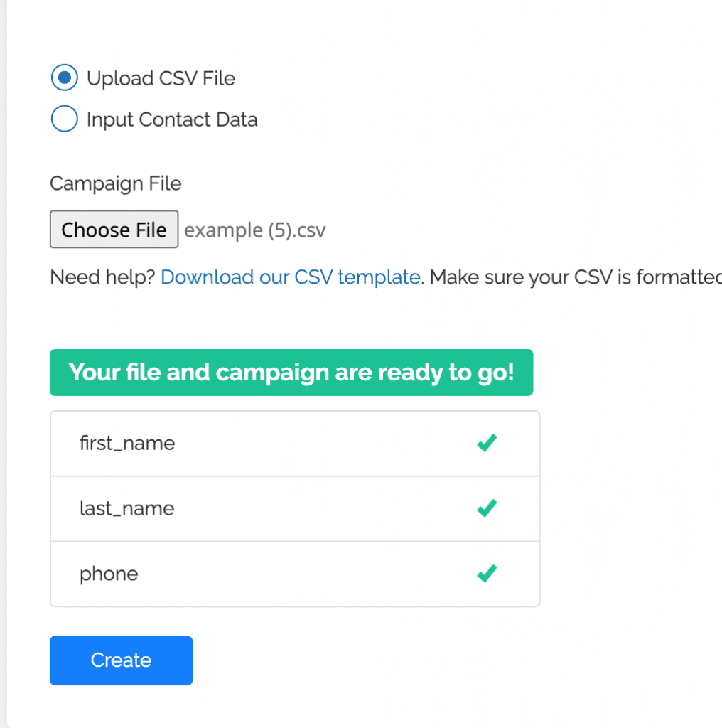Viewport: 722px width, 728px height.
Task: Click the phone field label
Action: tap(109, 574)
